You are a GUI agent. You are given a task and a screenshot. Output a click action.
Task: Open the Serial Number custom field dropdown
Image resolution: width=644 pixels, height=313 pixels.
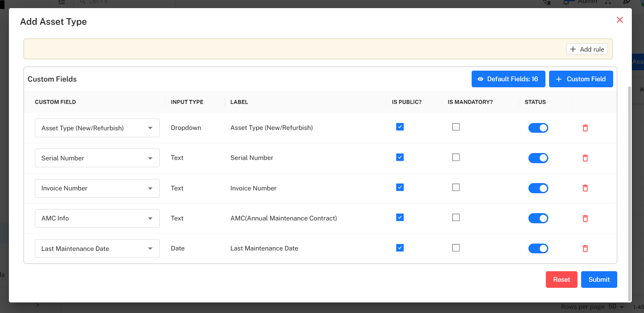[x=97, y=158]
